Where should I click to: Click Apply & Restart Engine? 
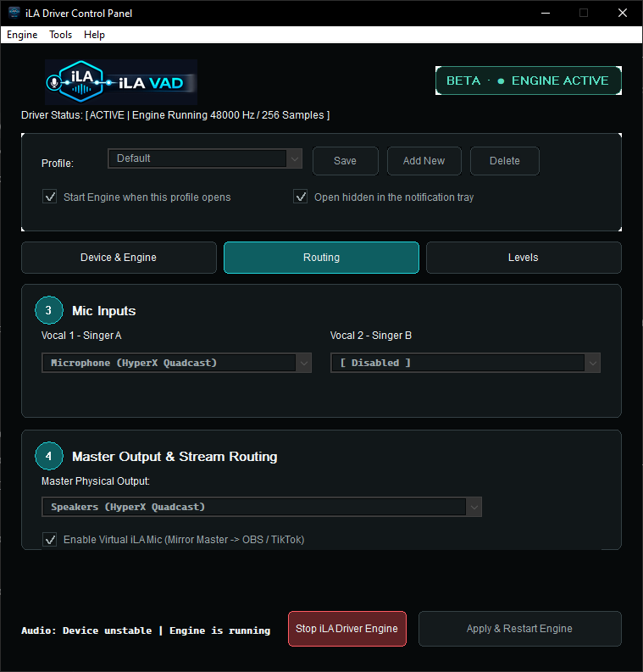(x=519, y=629)
